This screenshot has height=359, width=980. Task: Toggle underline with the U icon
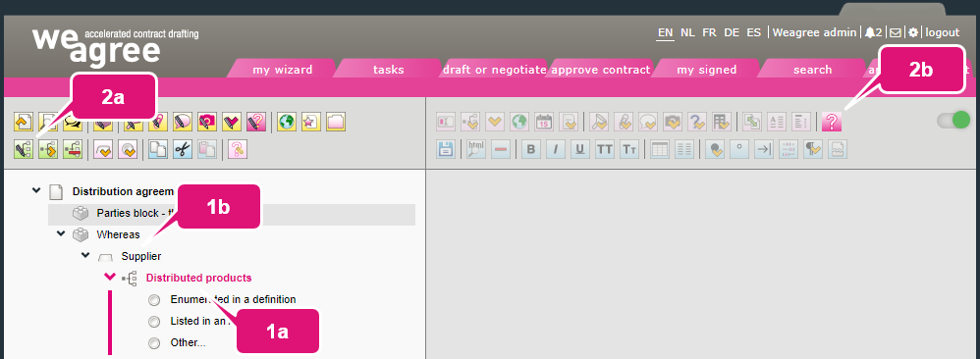point(580,149)
